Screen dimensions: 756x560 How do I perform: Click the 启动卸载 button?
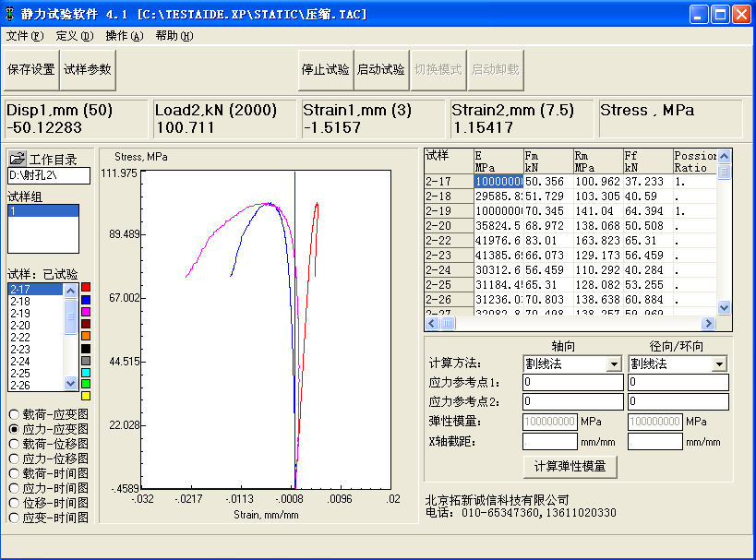click(495, 70)
